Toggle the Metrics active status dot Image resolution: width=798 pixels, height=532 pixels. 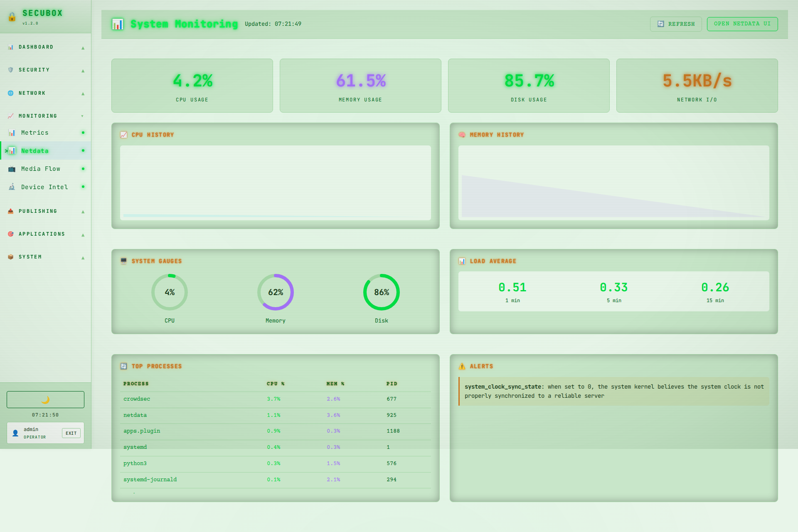[83, 132]
